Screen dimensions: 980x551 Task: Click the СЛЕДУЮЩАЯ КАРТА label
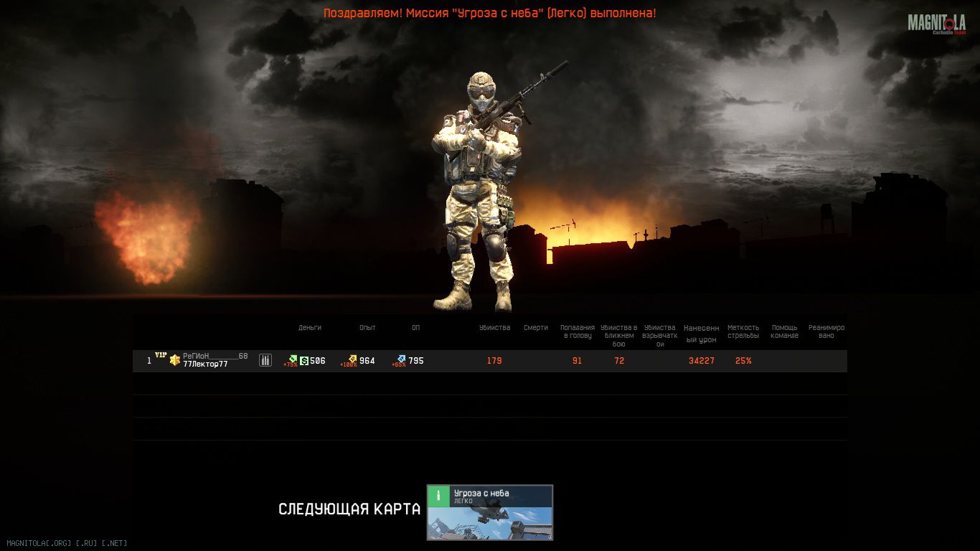coord(349,509)
